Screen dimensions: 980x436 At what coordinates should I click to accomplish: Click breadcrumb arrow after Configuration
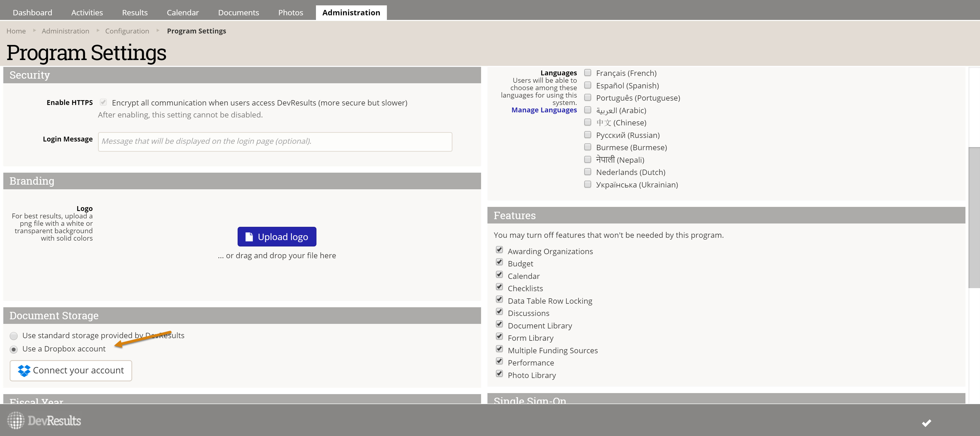[x=158, y=30]
